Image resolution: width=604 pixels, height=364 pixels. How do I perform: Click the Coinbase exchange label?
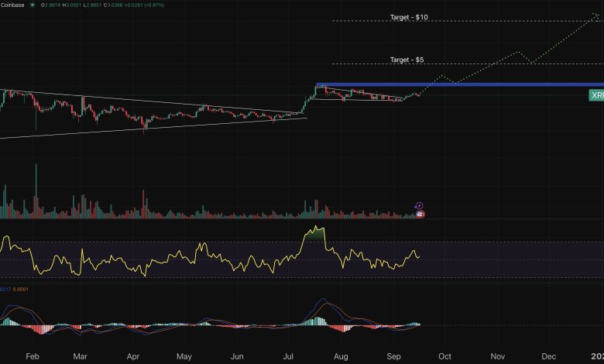12,5
